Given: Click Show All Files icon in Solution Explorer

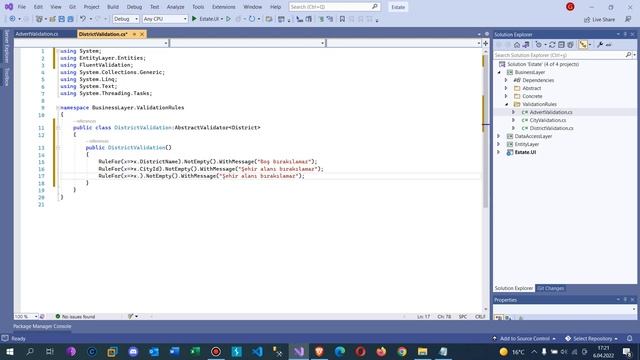Looking at the screenshot, I should click(x=570, y=45).
